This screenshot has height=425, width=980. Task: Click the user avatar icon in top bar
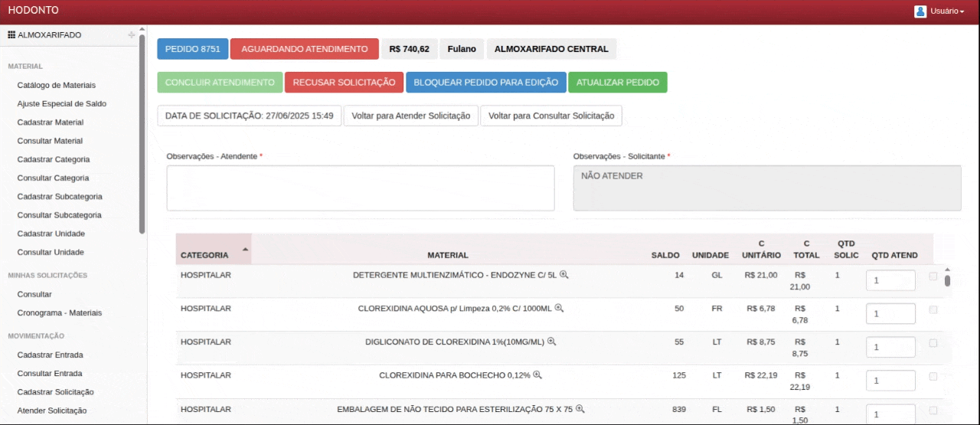[x=920, y=11]
